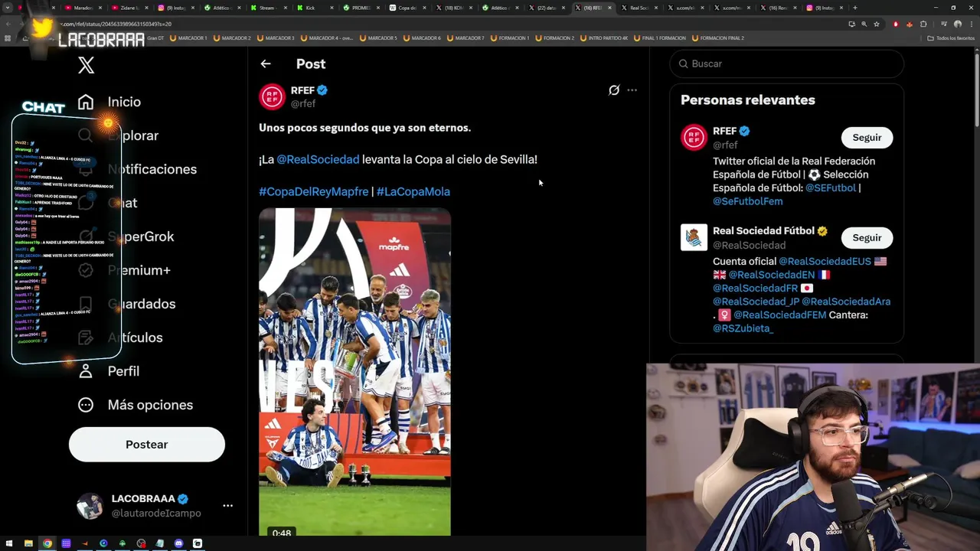Open File Explorer from the taskbar
This screenshot has width=980, height=551.
click(28, 543)
